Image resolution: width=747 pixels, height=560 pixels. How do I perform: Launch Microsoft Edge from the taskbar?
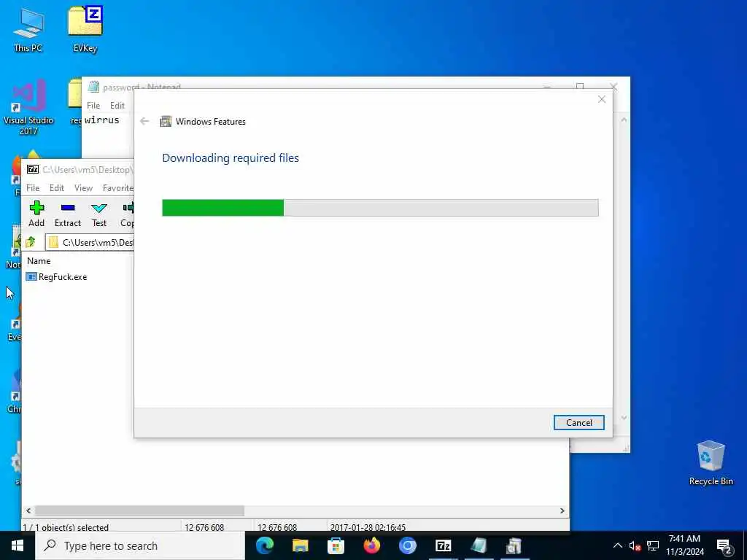(265, 545)
